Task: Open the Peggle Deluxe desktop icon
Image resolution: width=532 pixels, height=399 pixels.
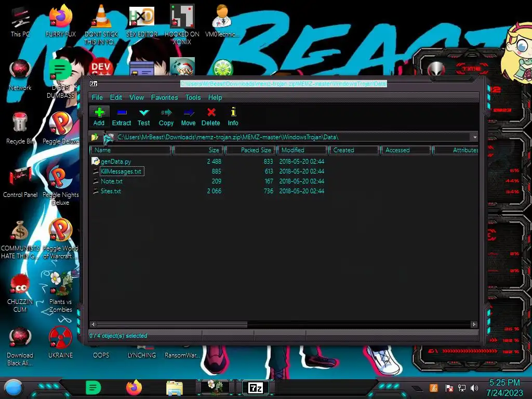Action: (60, 128)
